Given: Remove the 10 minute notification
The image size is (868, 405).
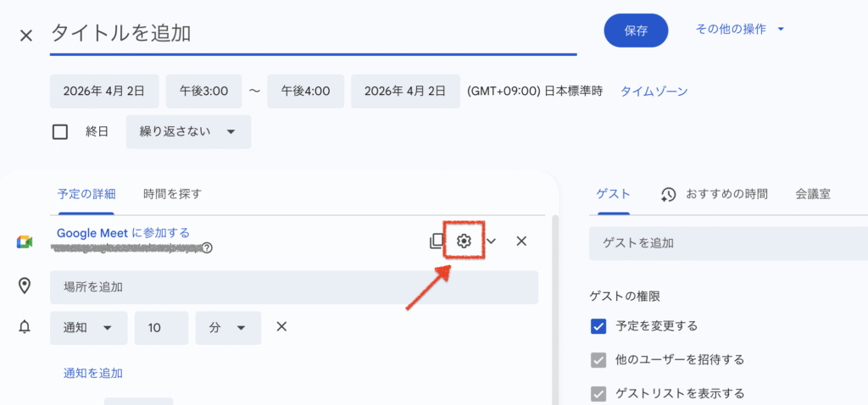Looking at the screenshot, I should pyautogui.click(x=281, y=327).
